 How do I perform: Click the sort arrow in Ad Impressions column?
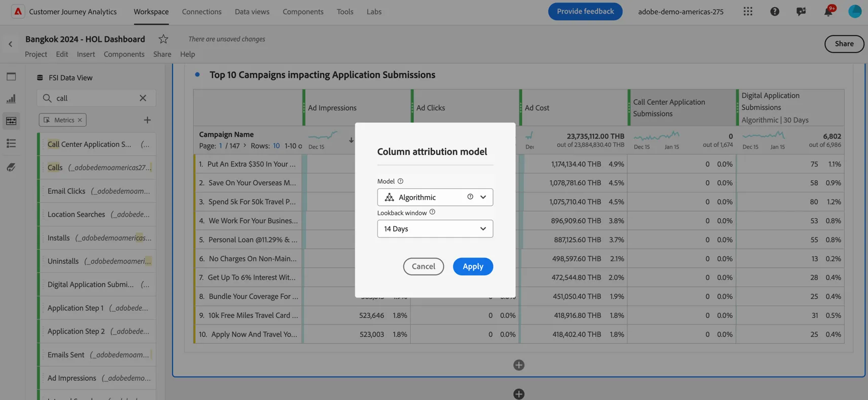point(351,140)
